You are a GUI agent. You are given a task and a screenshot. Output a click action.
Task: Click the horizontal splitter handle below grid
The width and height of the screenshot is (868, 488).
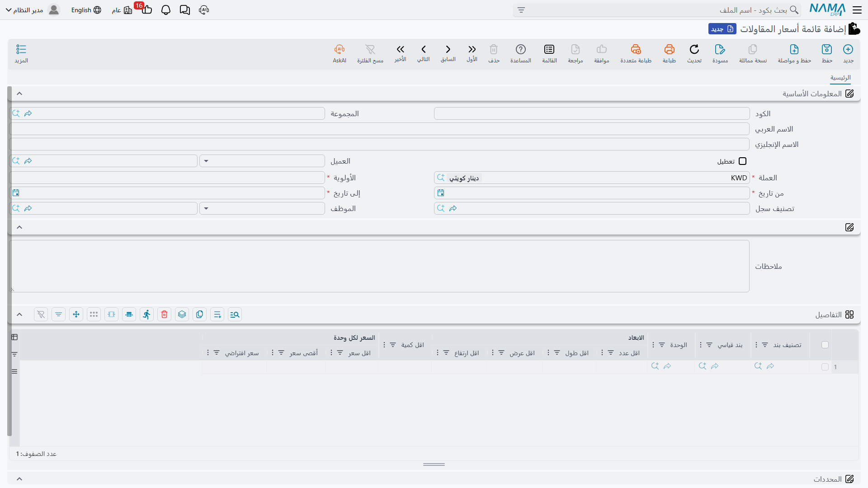tap(434, 465)
